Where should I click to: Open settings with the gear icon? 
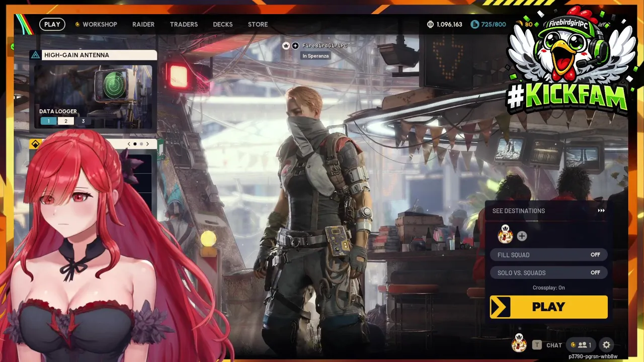coord(607,345)
